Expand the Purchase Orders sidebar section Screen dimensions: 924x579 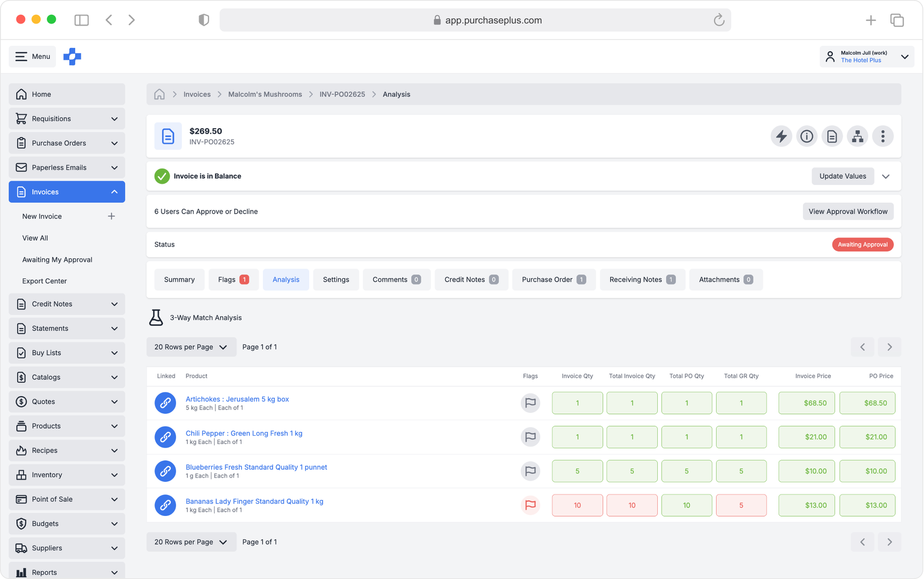point(67,143)
